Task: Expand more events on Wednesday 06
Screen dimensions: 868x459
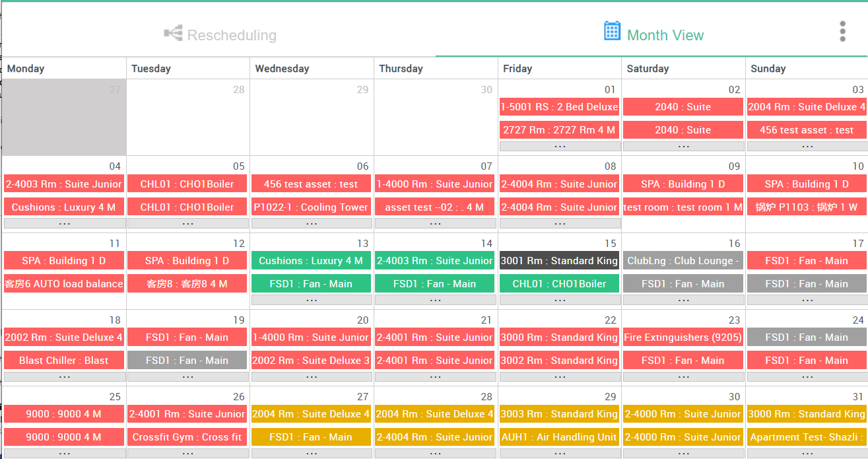Action: [x=312, y=223]
